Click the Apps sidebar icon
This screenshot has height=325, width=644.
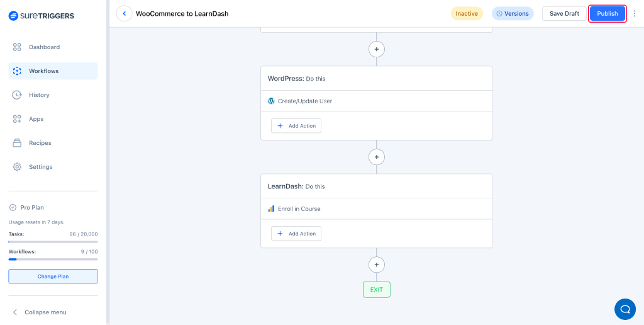point(17,119)
